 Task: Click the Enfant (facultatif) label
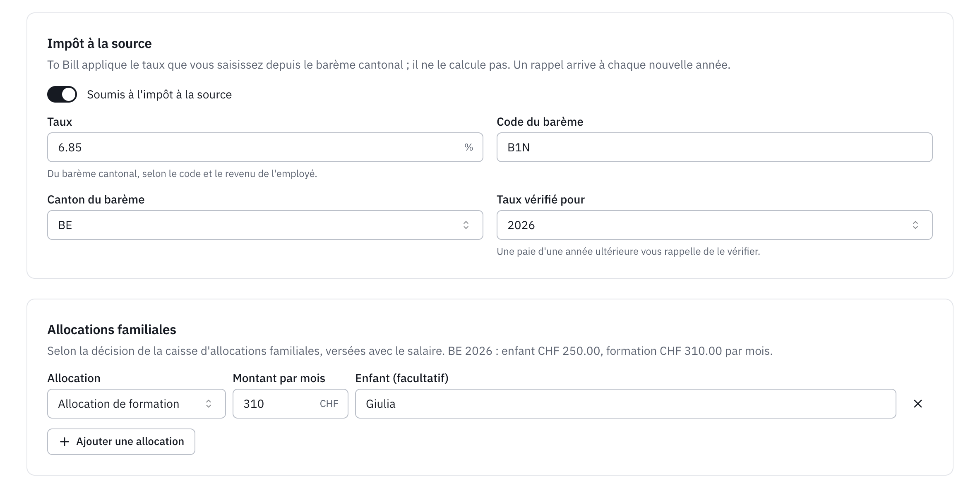coord(402,378)
